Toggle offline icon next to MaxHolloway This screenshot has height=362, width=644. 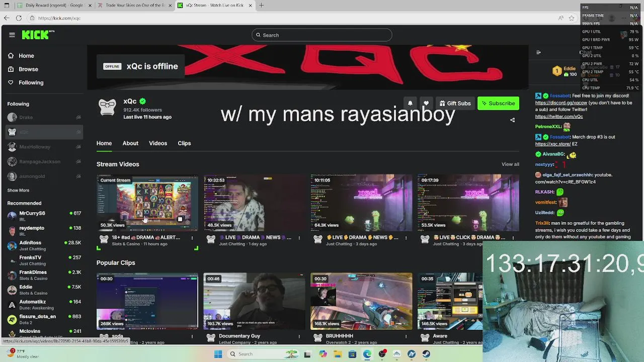(78, 147)
